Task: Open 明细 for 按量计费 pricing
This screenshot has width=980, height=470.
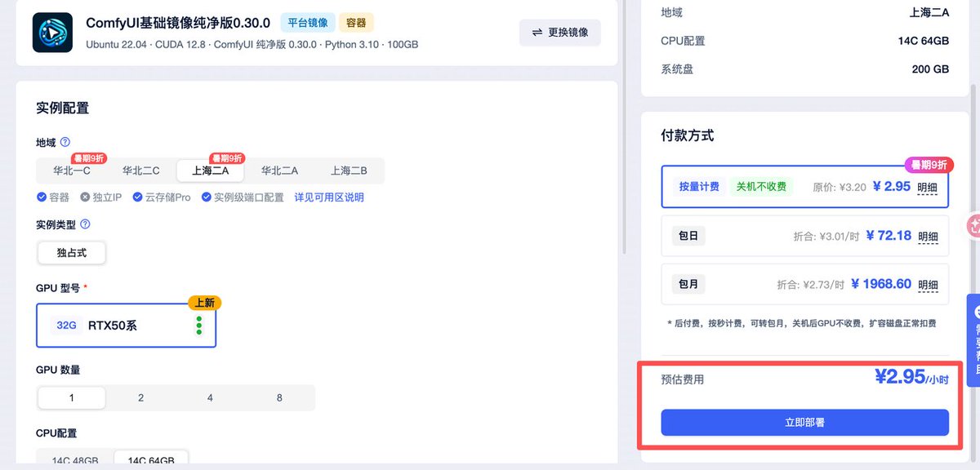Action: tap(928, 188)
